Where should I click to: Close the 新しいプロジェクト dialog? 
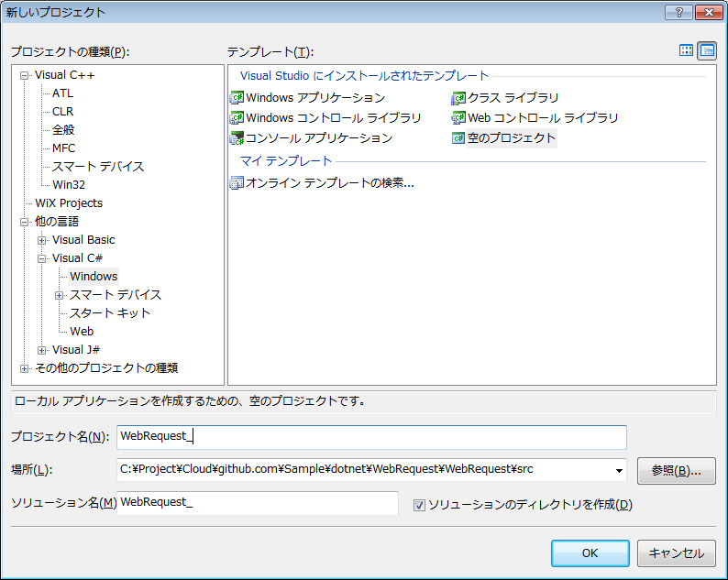pos(709,13)
